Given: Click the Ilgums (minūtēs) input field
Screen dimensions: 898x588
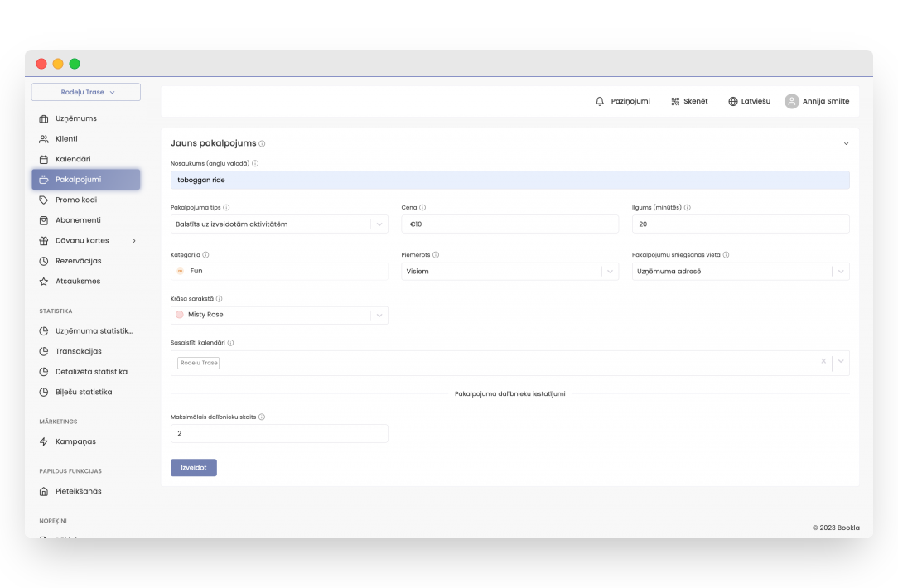Looking at the screenshot, I should click(x=740, y=224).
